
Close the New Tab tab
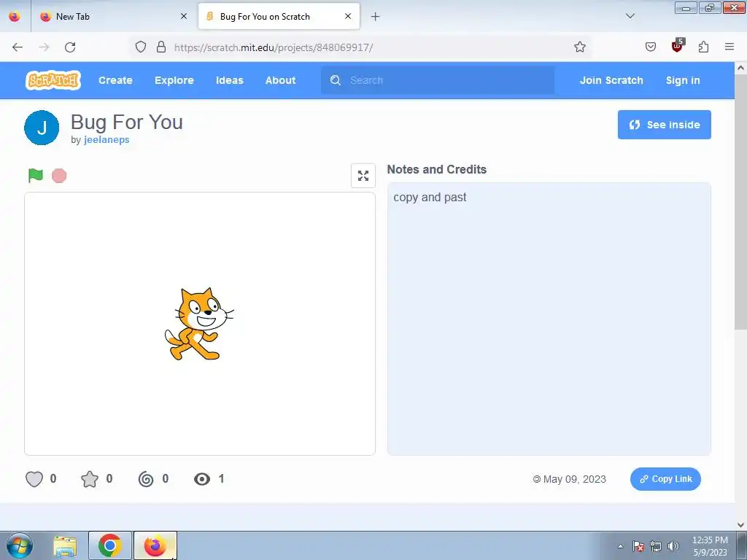tap(183, 16)
